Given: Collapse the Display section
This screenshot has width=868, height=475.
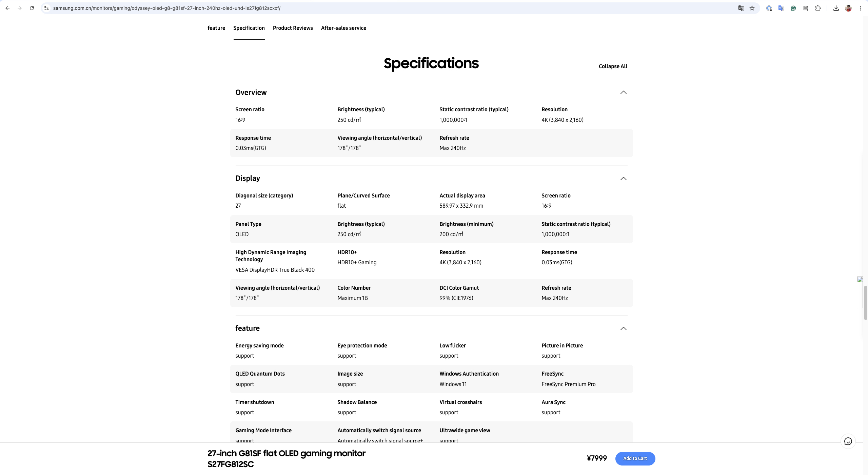Looking at the screenshot, I should click(x=623, y=179).
